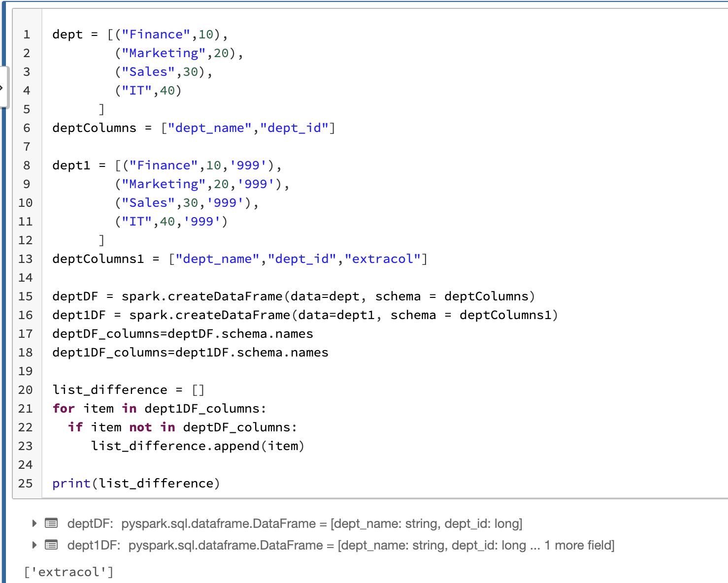Screen dimensions: 728x583
Task: Click the ['extracol'] output text
Action: pyautogui.click(x=68, y=572)
